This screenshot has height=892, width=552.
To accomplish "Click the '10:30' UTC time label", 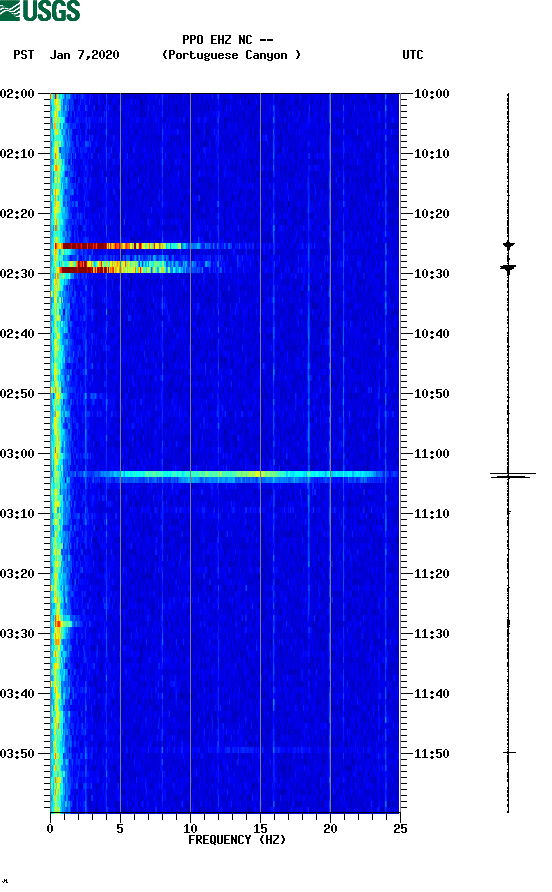I will coord(432,274).
